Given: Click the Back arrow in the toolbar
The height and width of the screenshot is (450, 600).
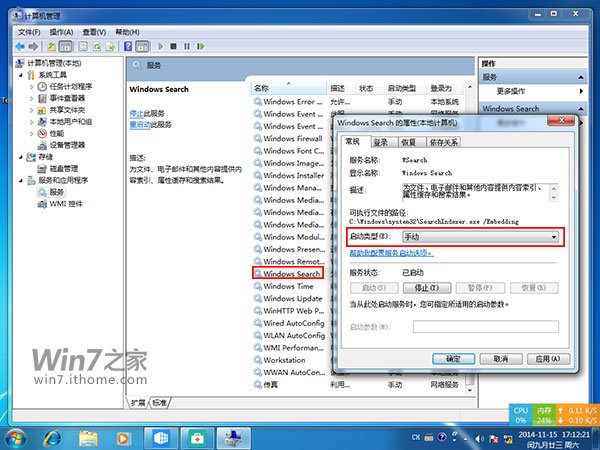Looking at the screenshot, I should [x=21, y=46].
